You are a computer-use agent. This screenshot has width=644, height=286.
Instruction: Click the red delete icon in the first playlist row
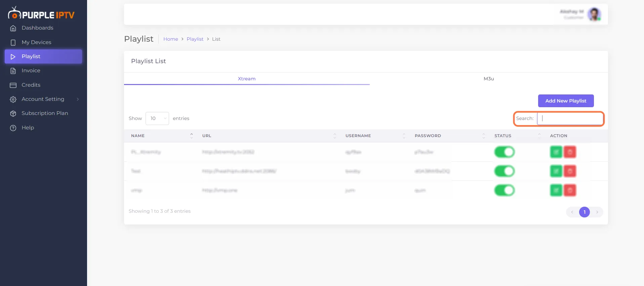coord(570,152)
